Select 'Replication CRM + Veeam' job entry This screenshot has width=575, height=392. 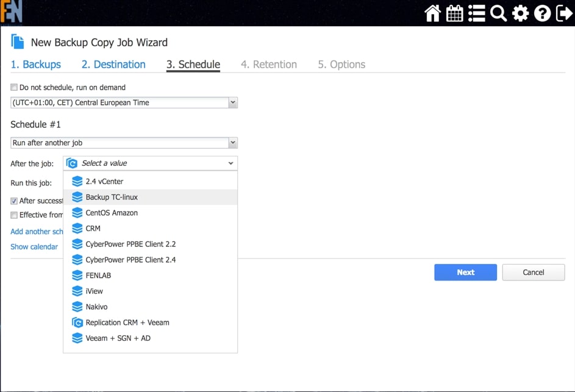127,323
